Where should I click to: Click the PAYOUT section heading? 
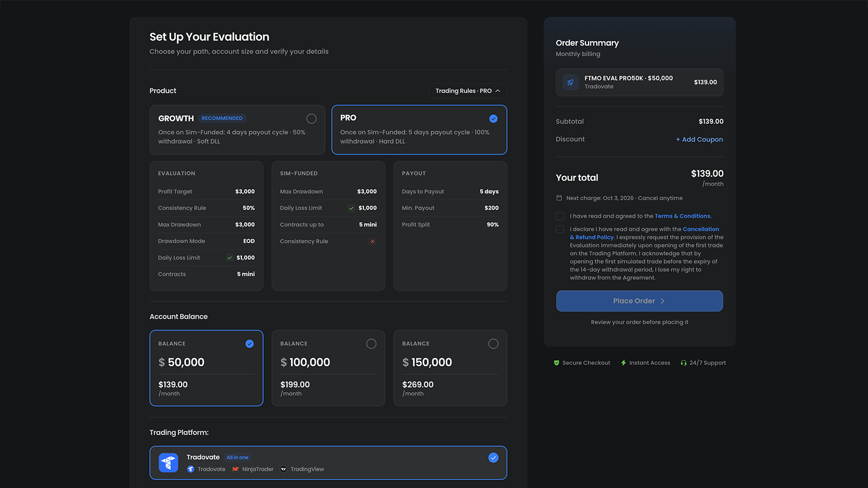tap(414, 174)
